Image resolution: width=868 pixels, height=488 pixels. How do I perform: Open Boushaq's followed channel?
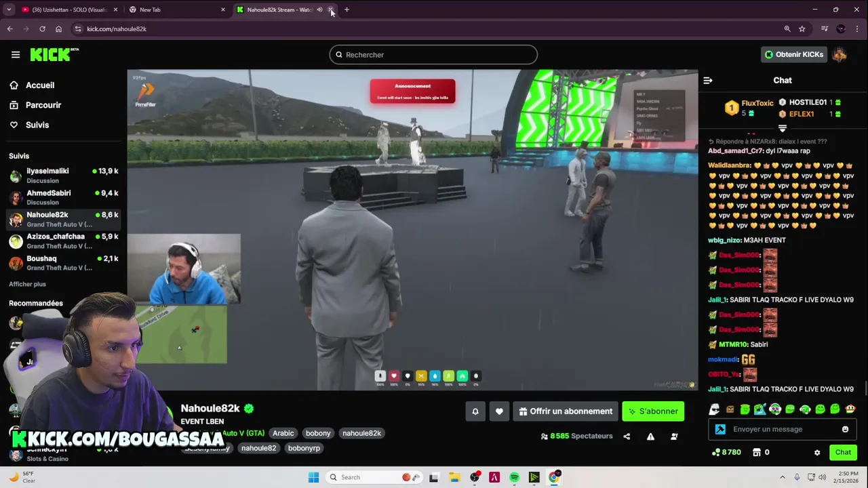click(x=64, y=263)
